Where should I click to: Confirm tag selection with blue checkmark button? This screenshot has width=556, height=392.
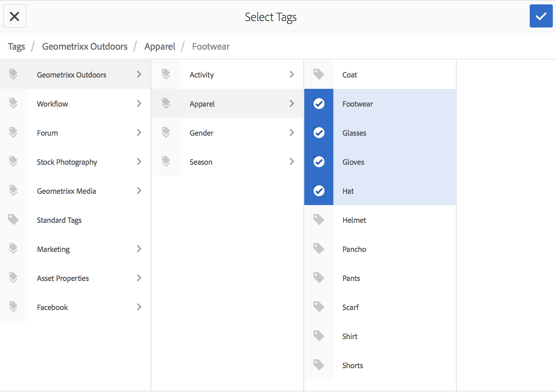coord(541,16)
